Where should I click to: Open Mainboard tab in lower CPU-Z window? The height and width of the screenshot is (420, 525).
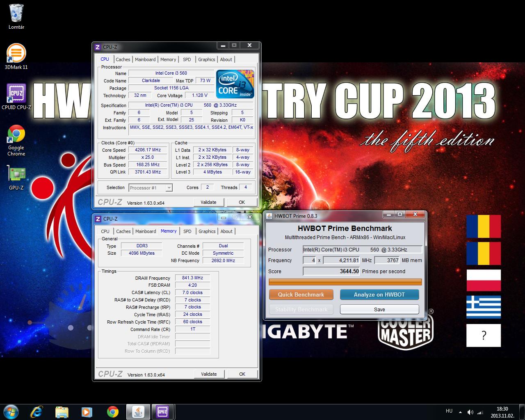coord(146,231)
